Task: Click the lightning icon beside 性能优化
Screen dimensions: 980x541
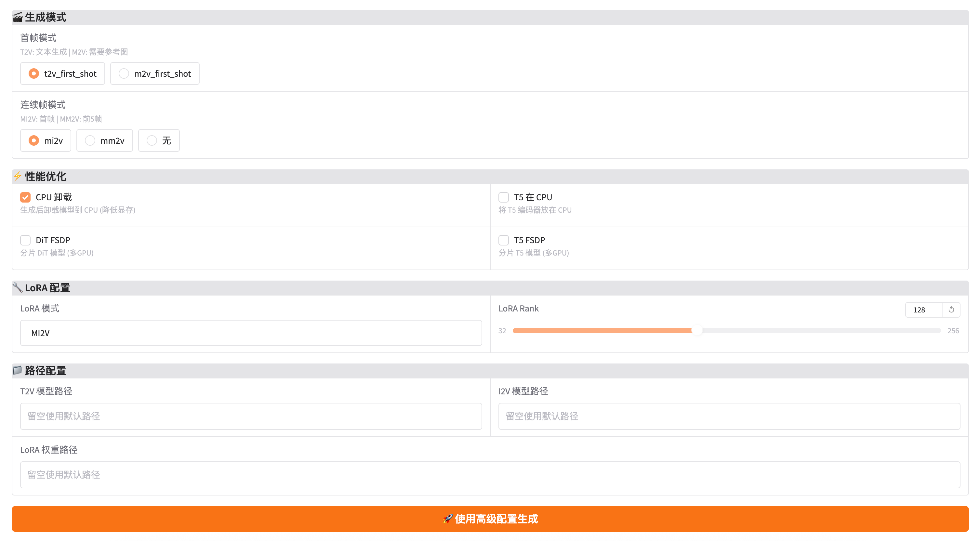Action: point(18,176)
